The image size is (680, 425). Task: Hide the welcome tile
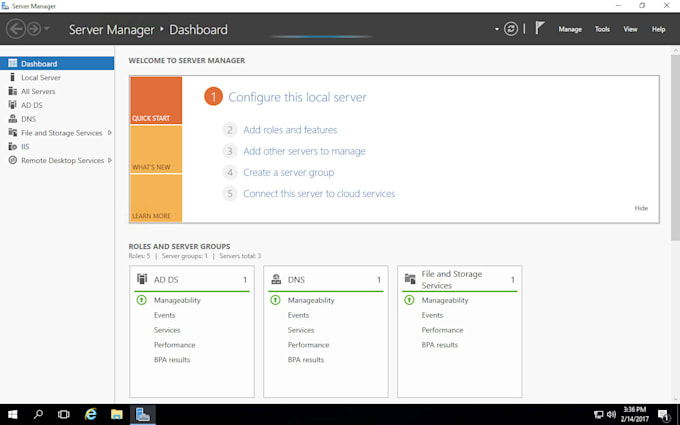tap(641, 208)
